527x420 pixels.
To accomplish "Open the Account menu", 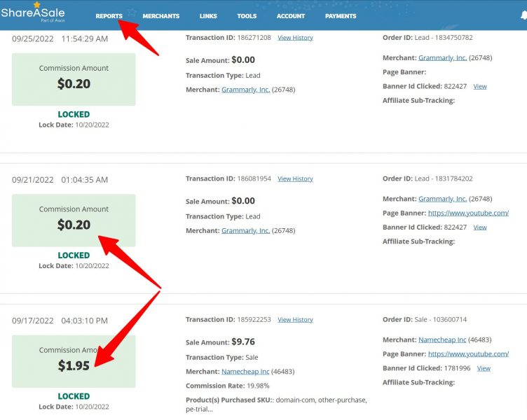I will pos(291,16).
